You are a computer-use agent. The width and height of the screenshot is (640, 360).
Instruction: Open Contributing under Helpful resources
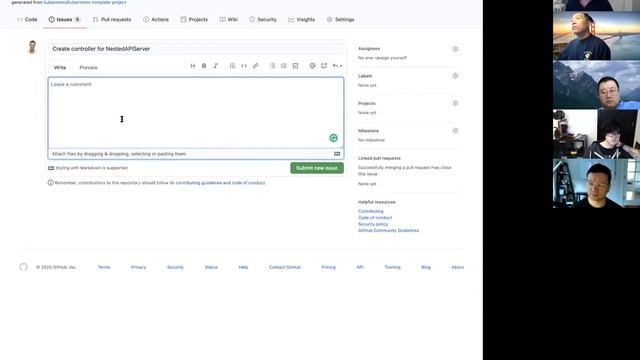(371, 211)
